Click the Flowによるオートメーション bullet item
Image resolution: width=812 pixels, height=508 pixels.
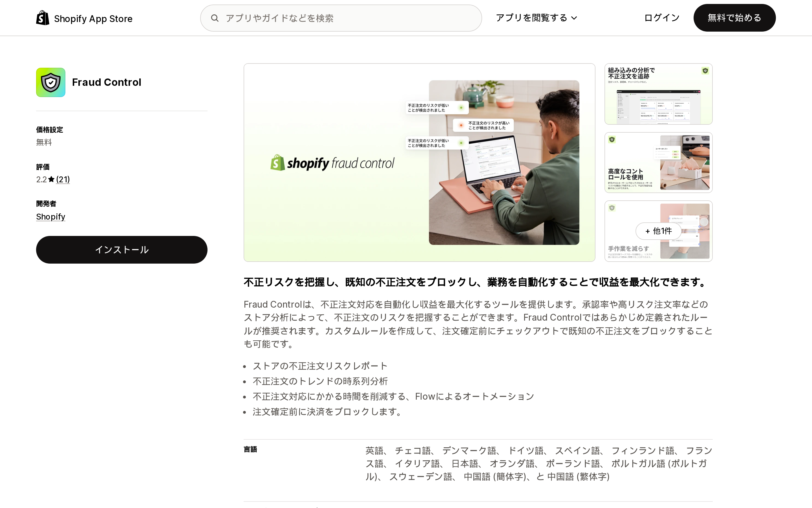pyautogui.click(x=393, y=397)
